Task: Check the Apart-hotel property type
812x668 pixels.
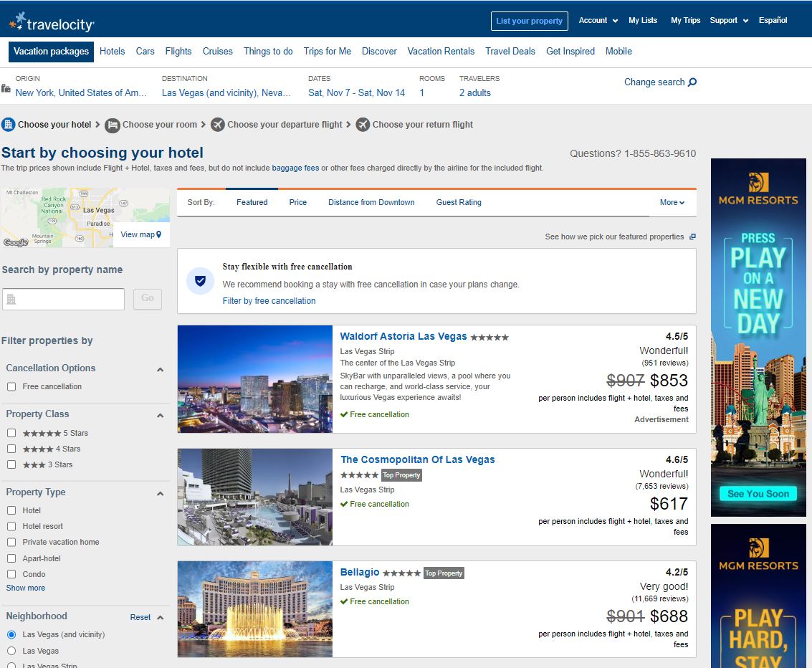Action: pos(11,559)
